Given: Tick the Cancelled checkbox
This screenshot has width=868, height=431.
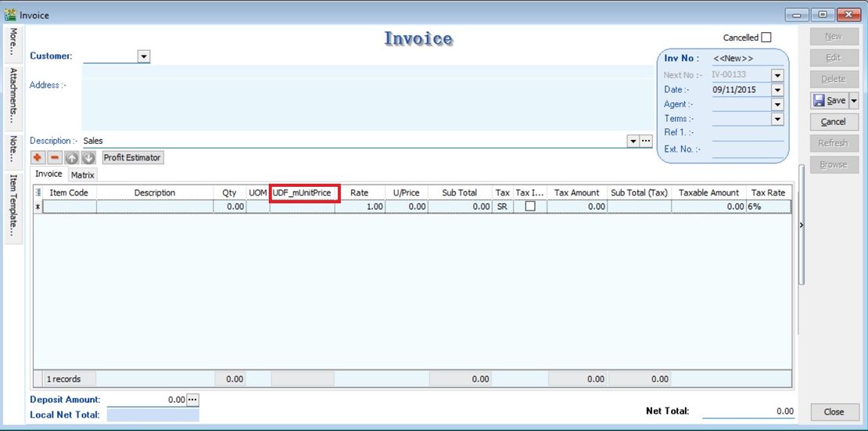Looking at the screenshot, I should coord(766,38).
